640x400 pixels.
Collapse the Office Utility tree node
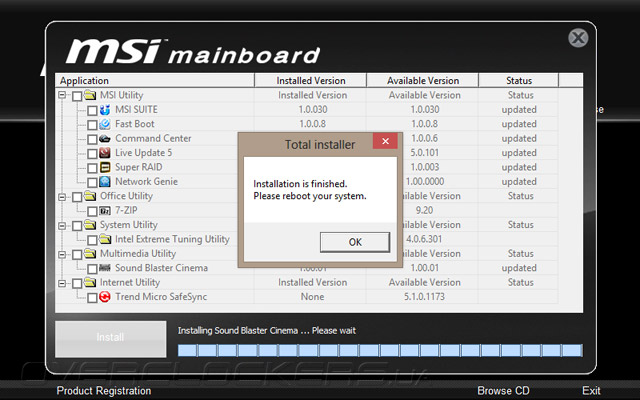[62, 197]
